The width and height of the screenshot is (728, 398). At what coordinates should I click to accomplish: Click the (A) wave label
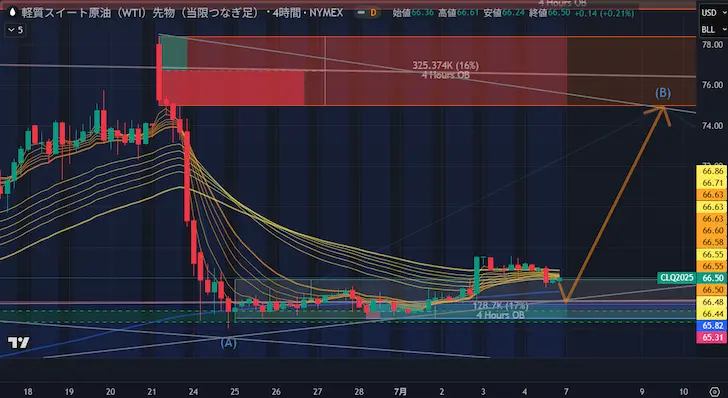click(228, 343)
